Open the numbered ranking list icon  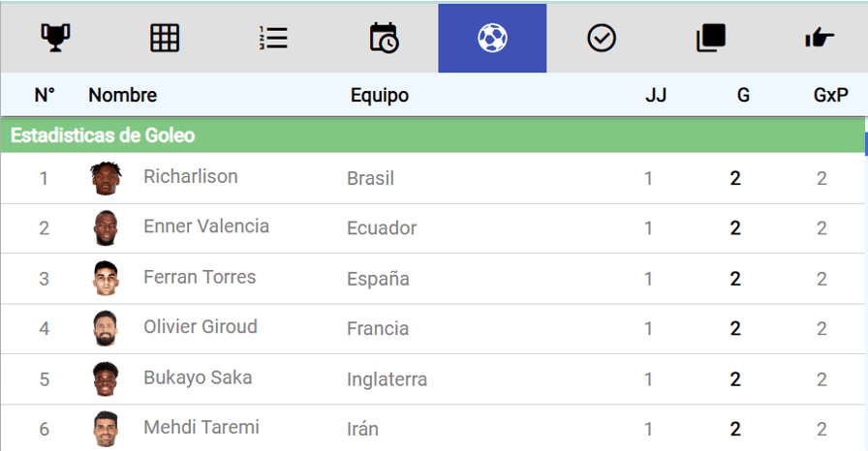pos(273,38)
